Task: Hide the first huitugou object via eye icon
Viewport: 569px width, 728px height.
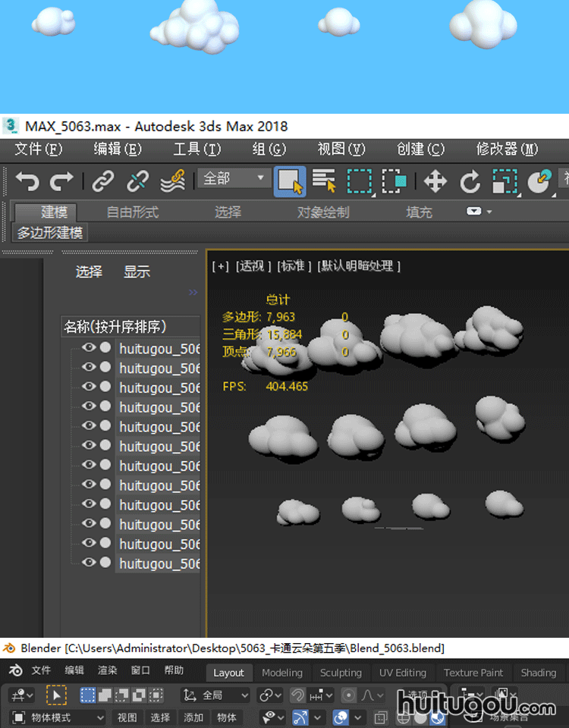Action: pos(89,347)
